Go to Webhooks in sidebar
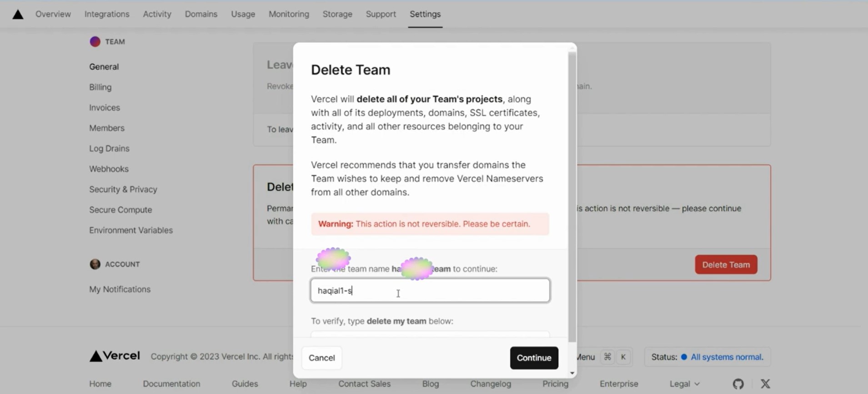Viewport: 868px width, 394px height. coord(109,169)
